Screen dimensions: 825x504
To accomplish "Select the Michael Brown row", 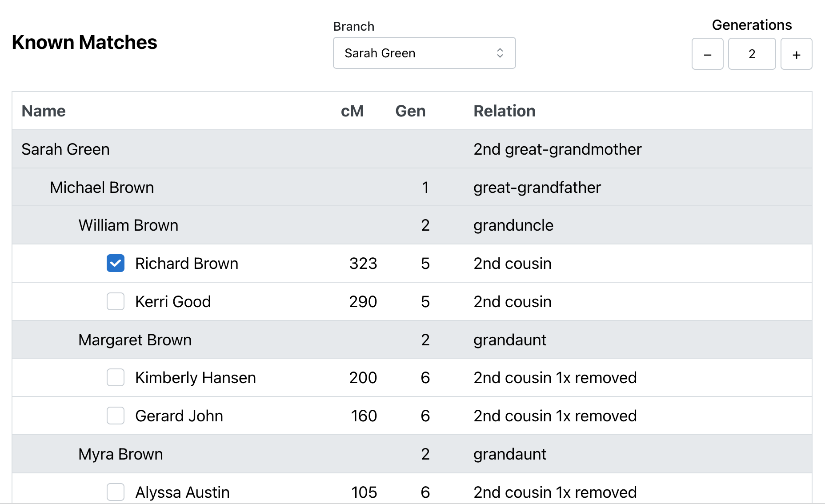I will 102,188.
